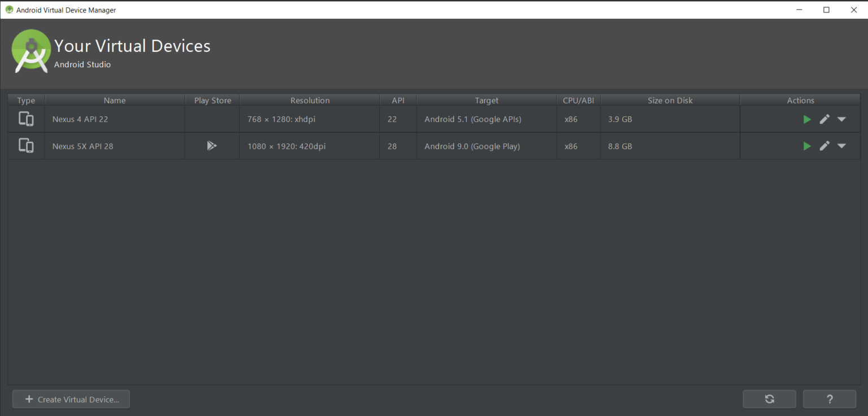Click the Size on Disk column header

pos(670,100)
